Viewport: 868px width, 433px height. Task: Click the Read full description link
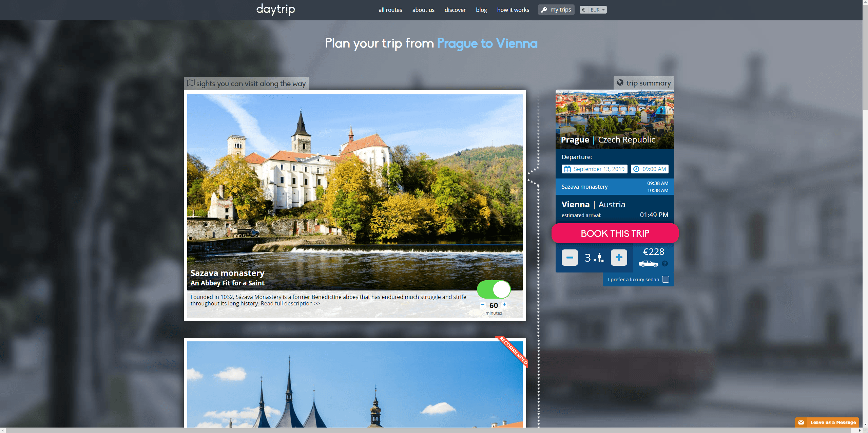coord(290,303)
